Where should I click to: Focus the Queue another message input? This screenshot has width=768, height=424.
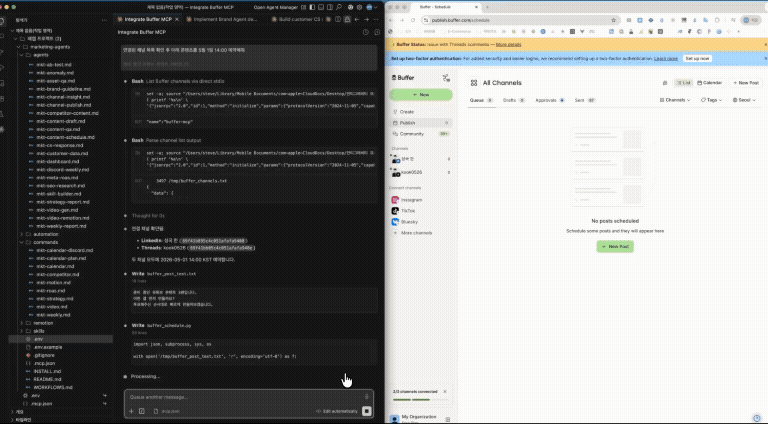click(x=245, y=397)
